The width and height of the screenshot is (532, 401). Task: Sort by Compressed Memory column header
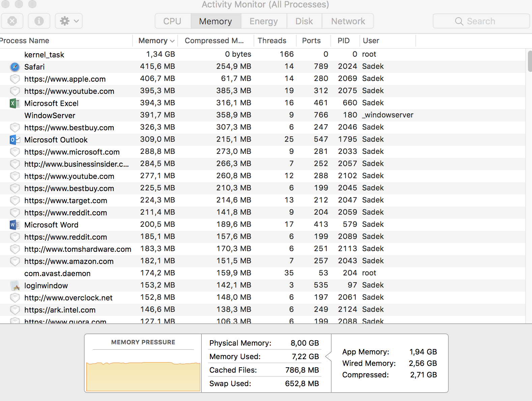point(216,41)
